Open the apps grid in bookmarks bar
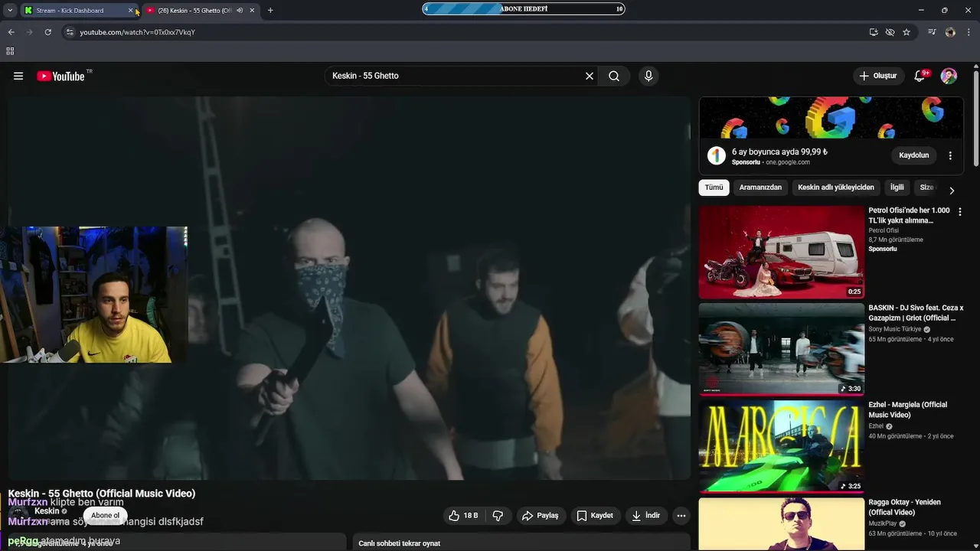 tap(10, 51)
